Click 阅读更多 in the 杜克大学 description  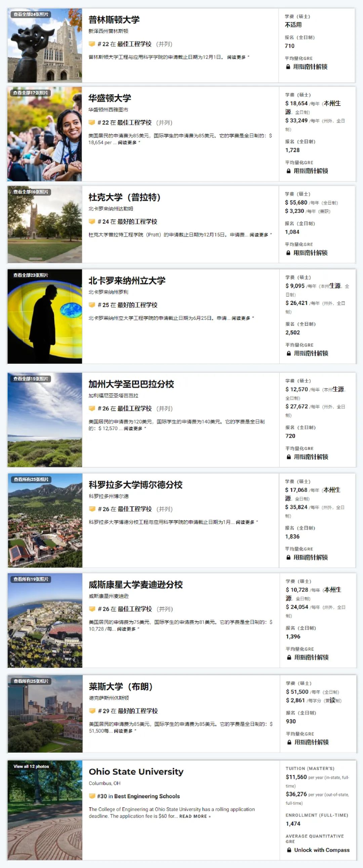click(x=260, y=235)
